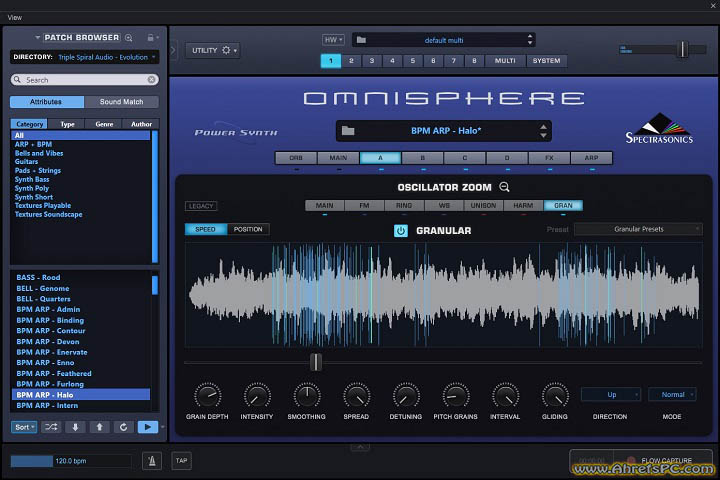
Task: Click the metronome icon
Action: 152,460
